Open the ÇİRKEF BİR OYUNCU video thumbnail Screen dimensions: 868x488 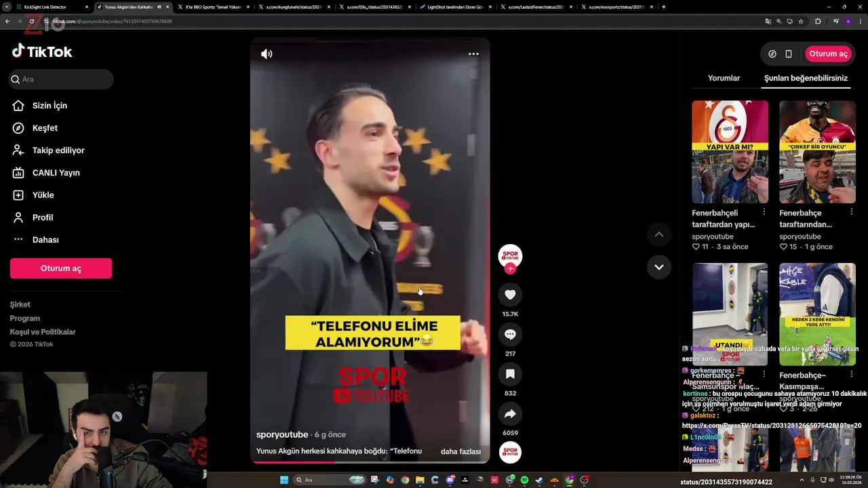pyautogui.click(x=817, y=152)
